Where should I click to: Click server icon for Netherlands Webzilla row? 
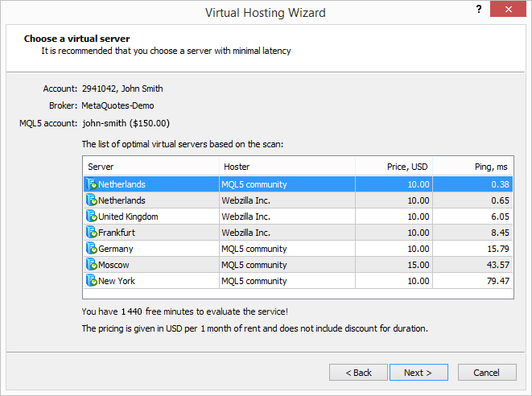pyautogui.click(x=91, y=200)
